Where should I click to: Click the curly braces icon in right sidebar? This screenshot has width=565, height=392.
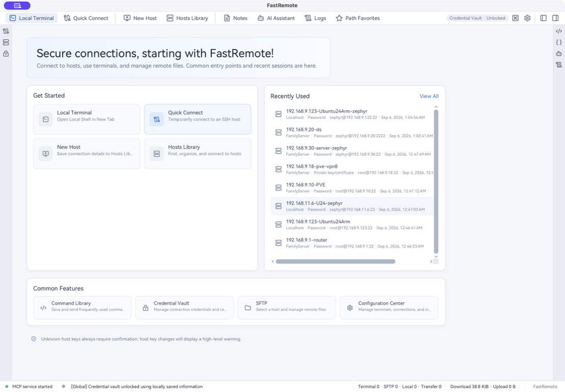coord(559,42)
